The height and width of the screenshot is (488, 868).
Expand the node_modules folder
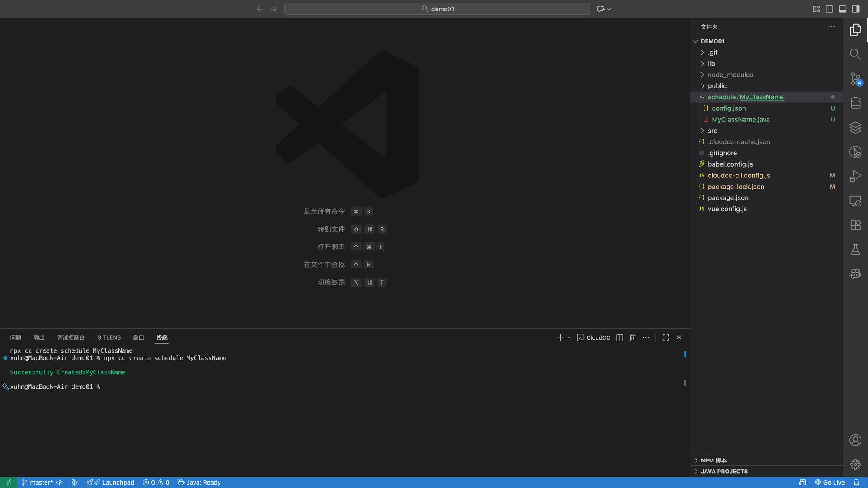pos(730,75)
